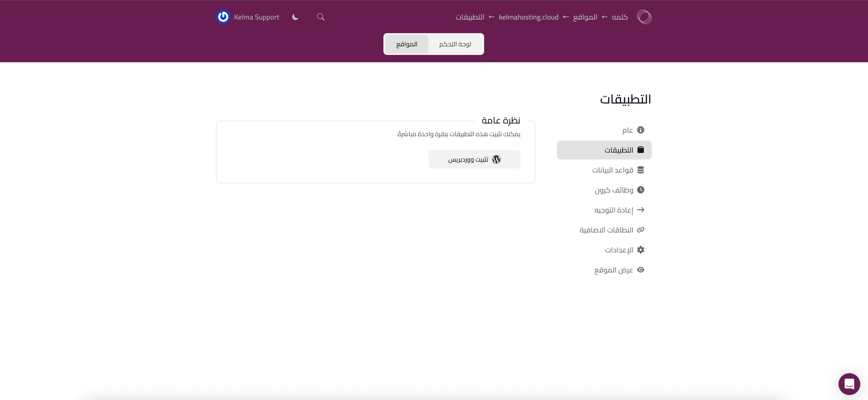Open إعادة التوجيه in the sidebar

(613, 210)
